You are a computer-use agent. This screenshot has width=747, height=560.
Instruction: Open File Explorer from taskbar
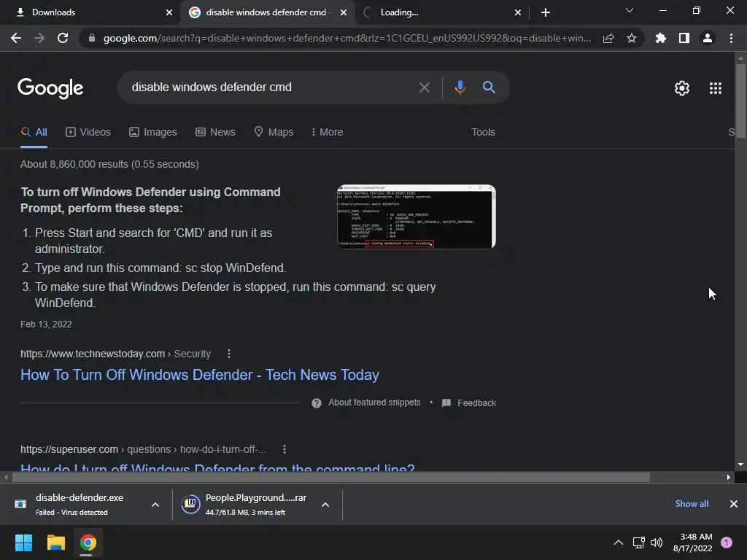55,542
